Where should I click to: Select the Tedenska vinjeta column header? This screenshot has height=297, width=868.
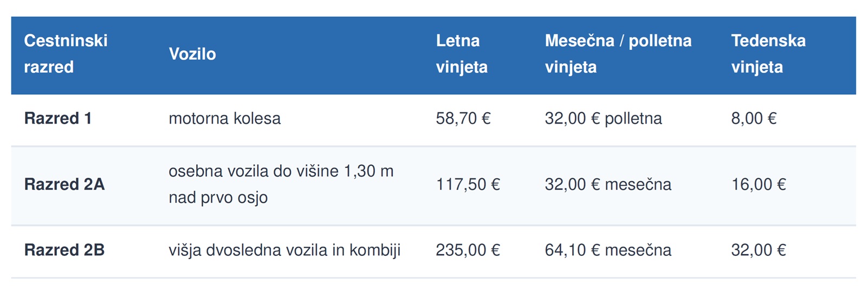(x=768, y=54)
